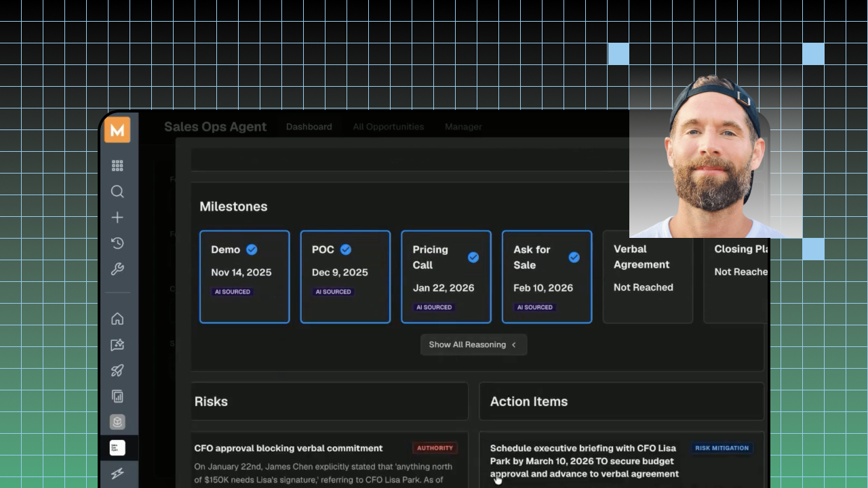Click the plus icon in sidebar
The image size is (868, 488).
117,218
